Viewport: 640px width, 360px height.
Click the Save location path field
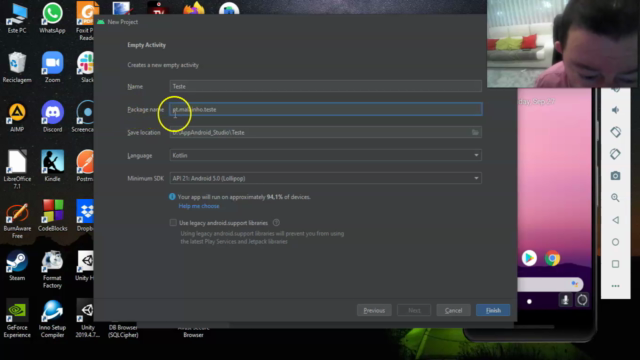point(325,132)
